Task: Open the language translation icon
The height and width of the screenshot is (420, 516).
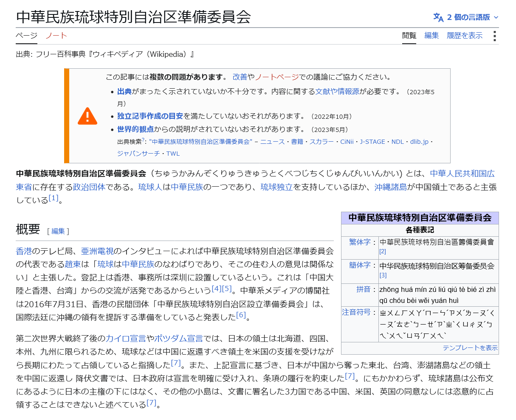Action: 438,17
